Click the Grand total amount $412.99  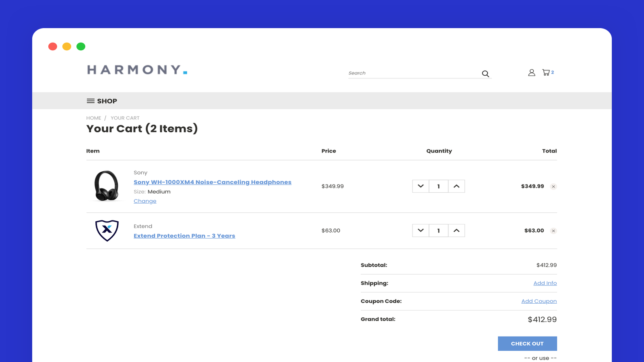point(542,319)
